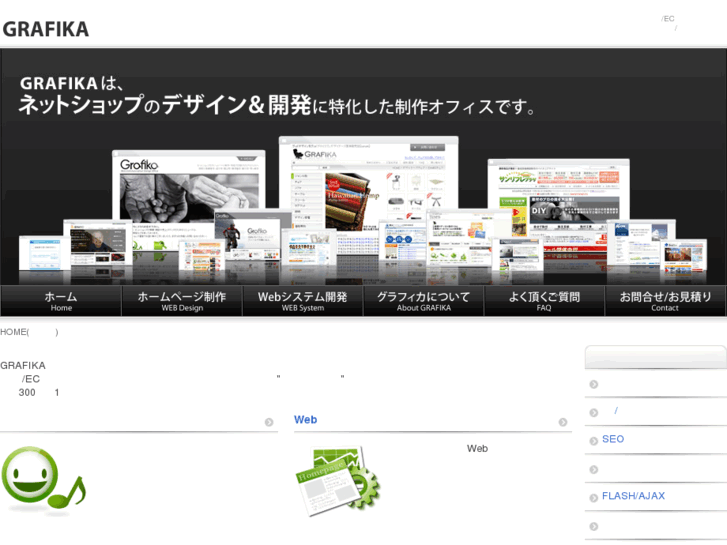Open the ホーム Home menu item
The height and width of the screenshot is (545, 727).
(x=61, y=301)
